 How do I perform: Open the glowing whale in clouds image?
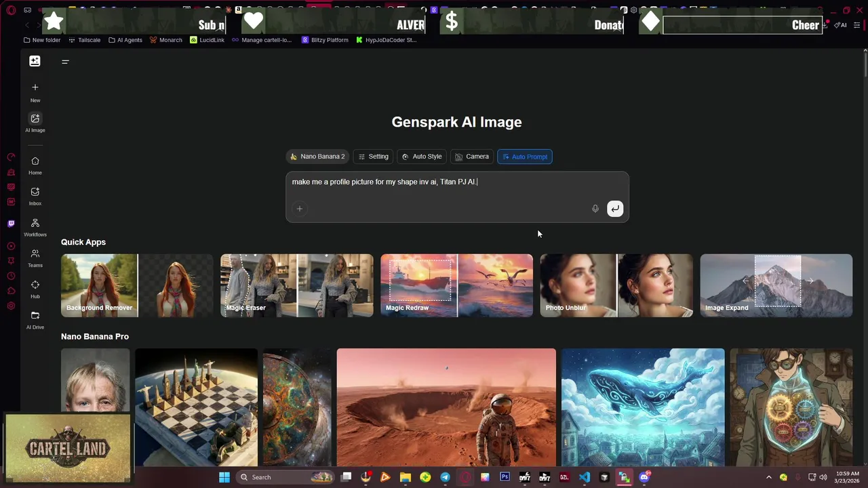(x=643, y=407)
